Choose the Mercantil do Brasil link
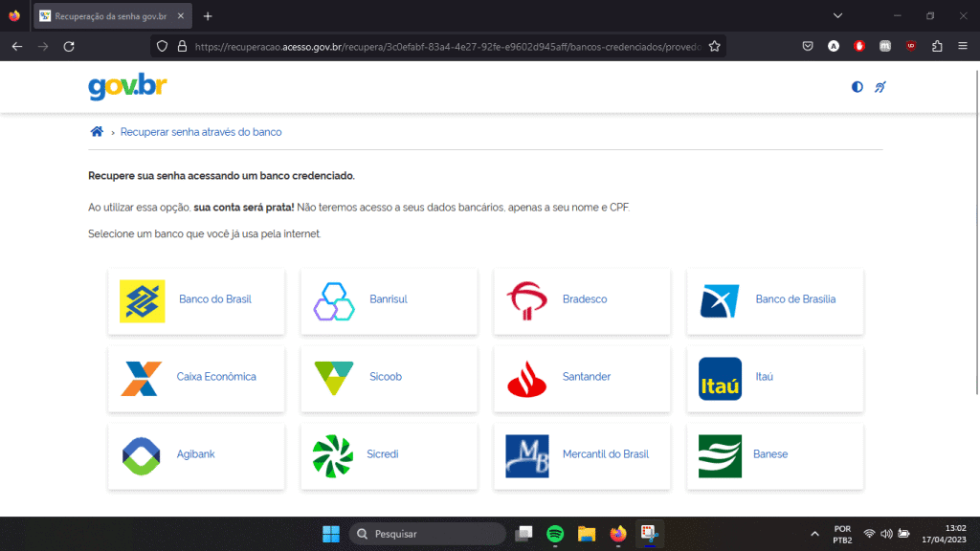The image size is (980, 551). click(x=606, y=454)
